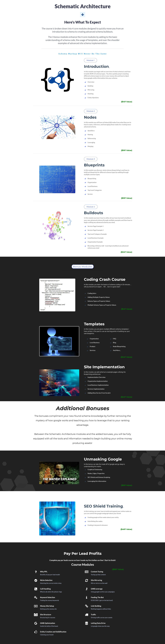Click the newspaper icon beside Content Tuning
The height and width of the screenshot is (644, 165).
tap(87, 572)
